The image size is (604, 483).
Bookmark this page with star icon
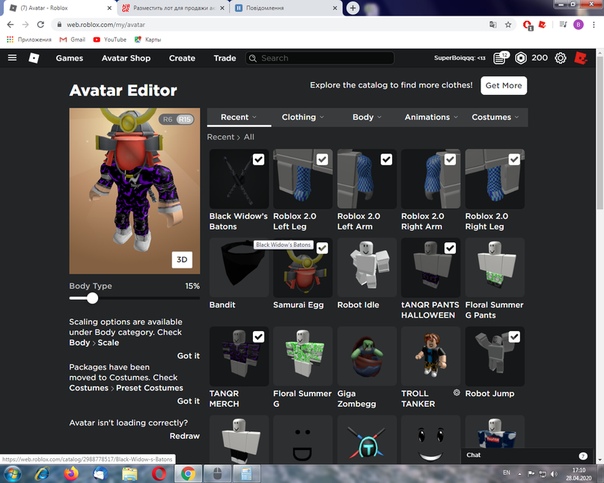(x=508, y=25)
